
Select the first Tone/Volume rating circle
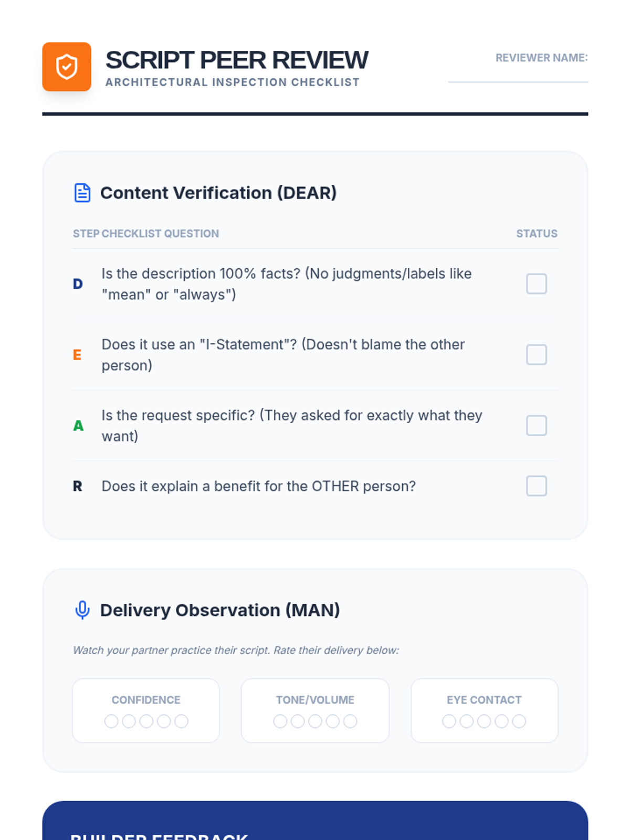(280, 721)
